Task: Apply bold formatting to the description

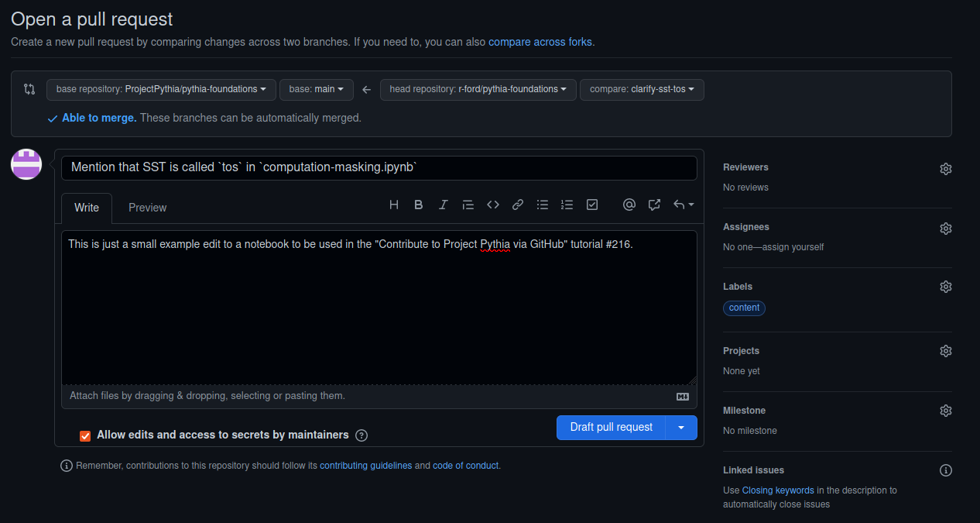Action: [x=419, y=205]
